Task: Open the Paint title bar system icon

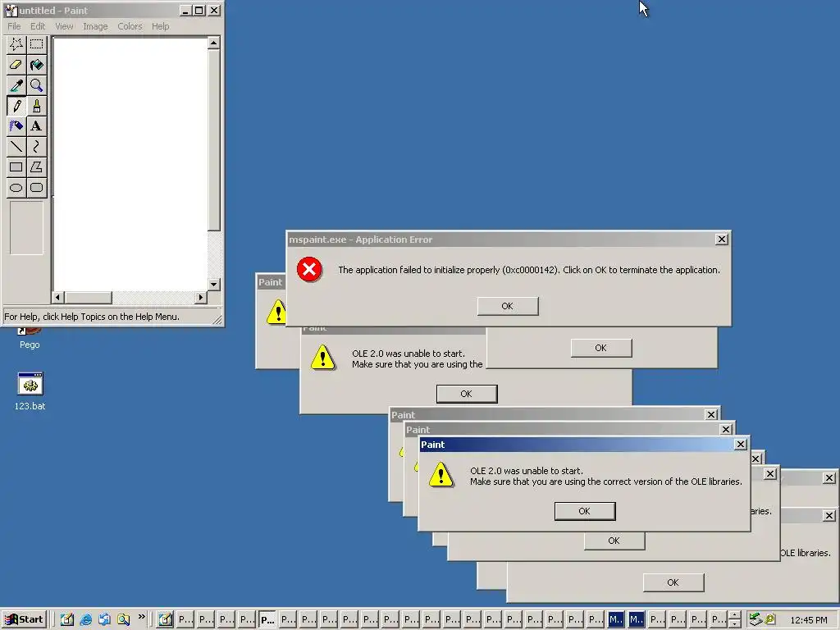Action: pos(11,10)
